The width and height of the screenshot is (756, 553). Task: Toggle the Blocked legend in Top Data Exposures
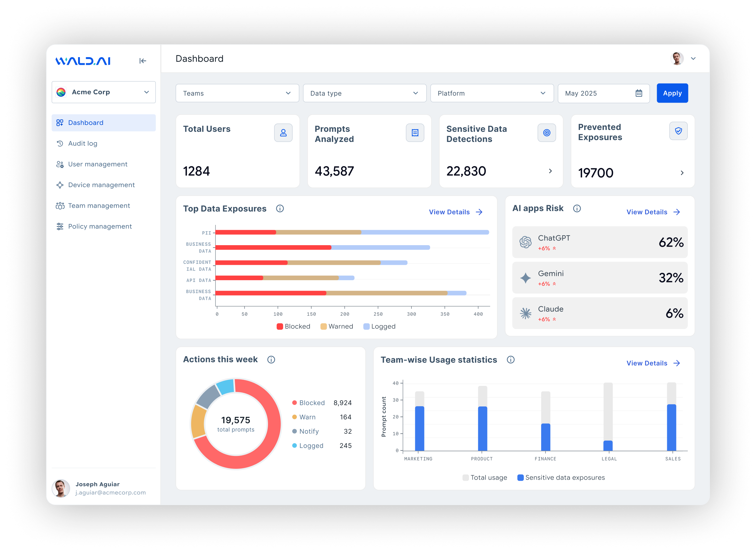tap(293, 326)
